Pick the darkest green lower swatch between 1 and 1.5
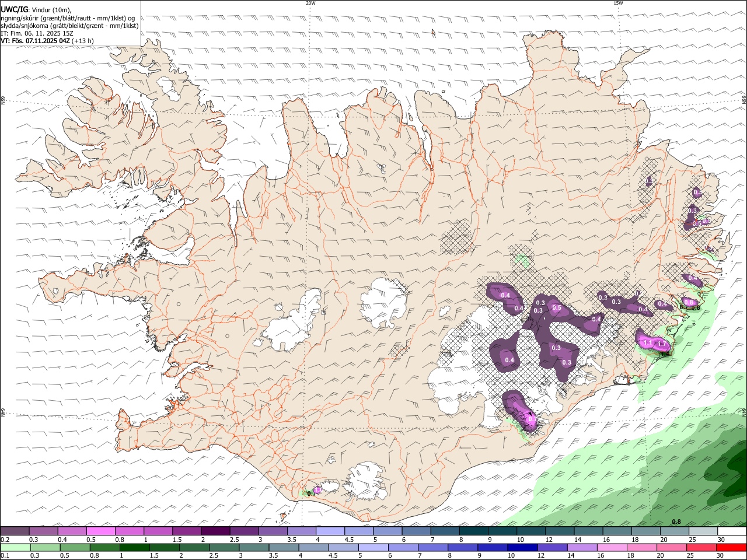Image resolution: width=747 pixels, height=560 pixels. (x=134, y=547)
